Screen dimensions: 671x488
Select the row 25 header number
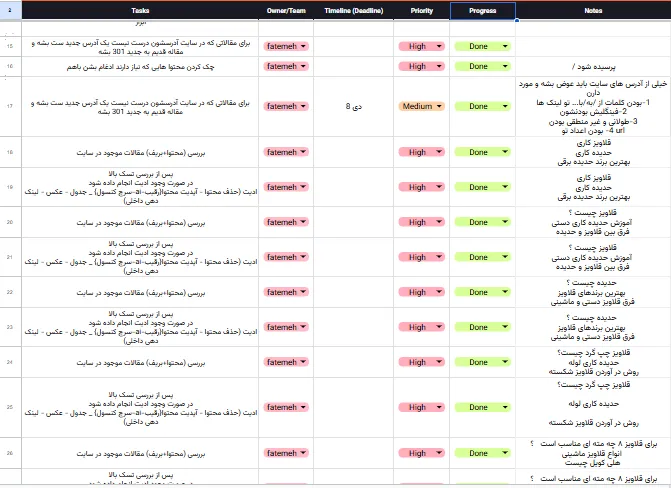10,408
